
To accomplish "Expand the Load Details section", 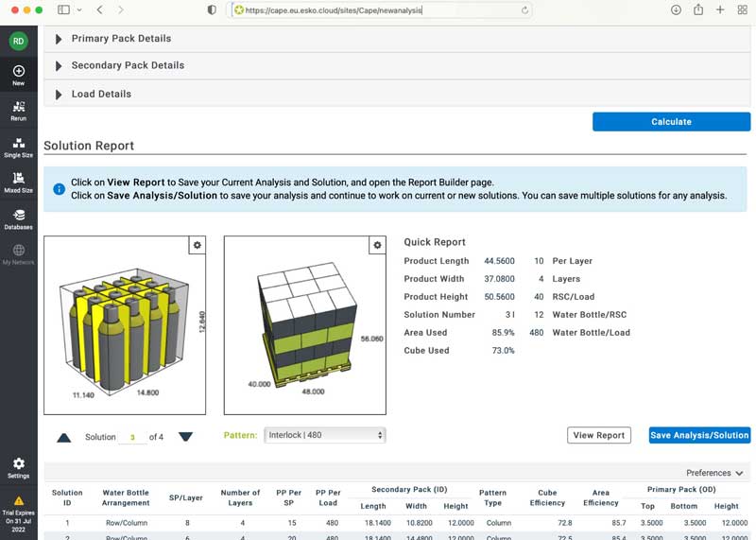I will (101, 94).
